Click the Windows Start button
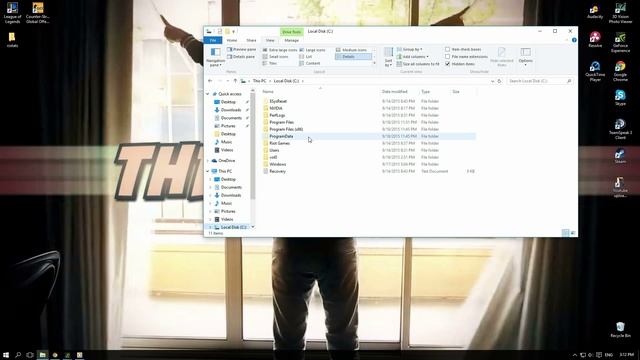Screen dimensions: 640x360 click(x=6, y=355)
